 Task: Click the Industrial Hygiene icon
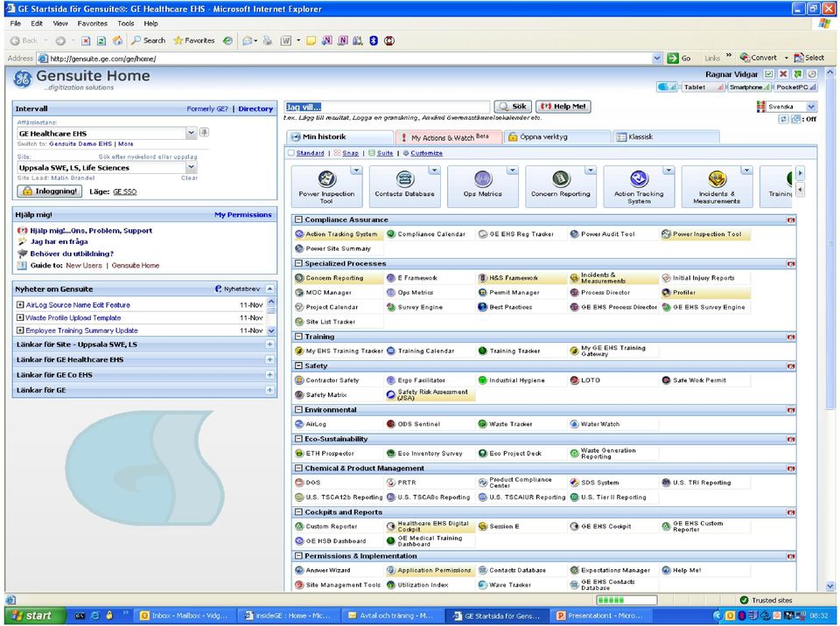[483, 380]
